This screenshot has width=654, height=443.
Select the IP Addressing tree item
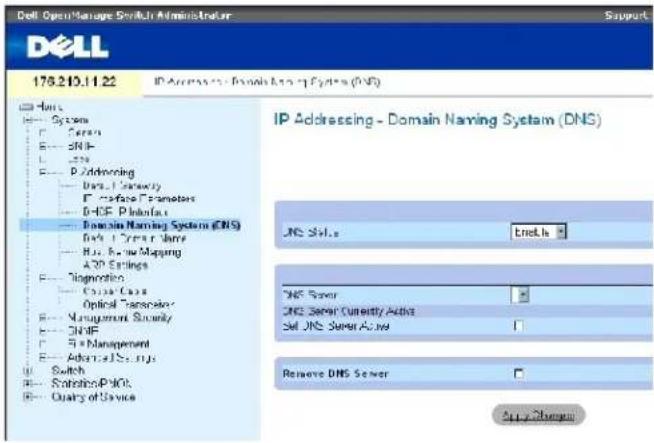[x=102, y=172]
